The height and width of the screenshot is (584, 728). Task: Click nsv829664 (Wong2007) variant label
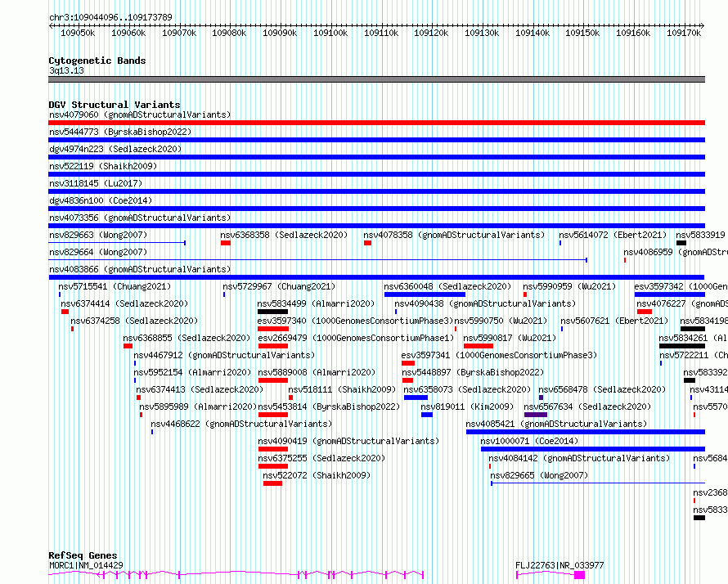(x=98, y=252)
